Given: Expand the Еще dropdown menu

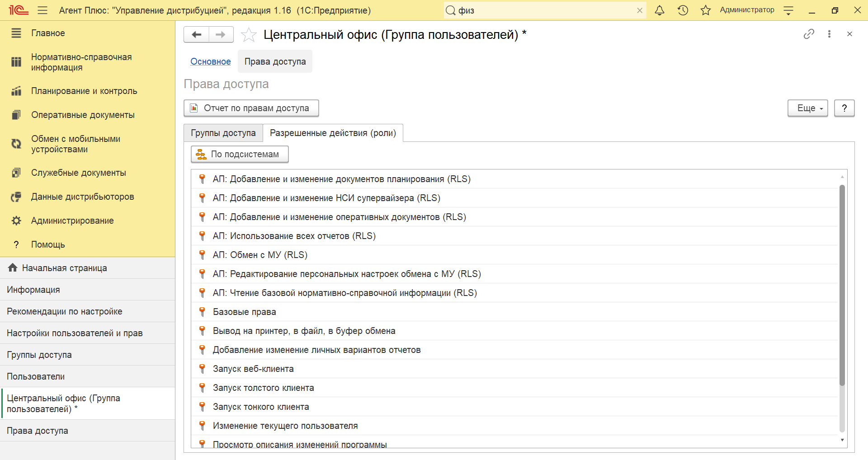Looking at the screenshot, I should click(808, 108).
